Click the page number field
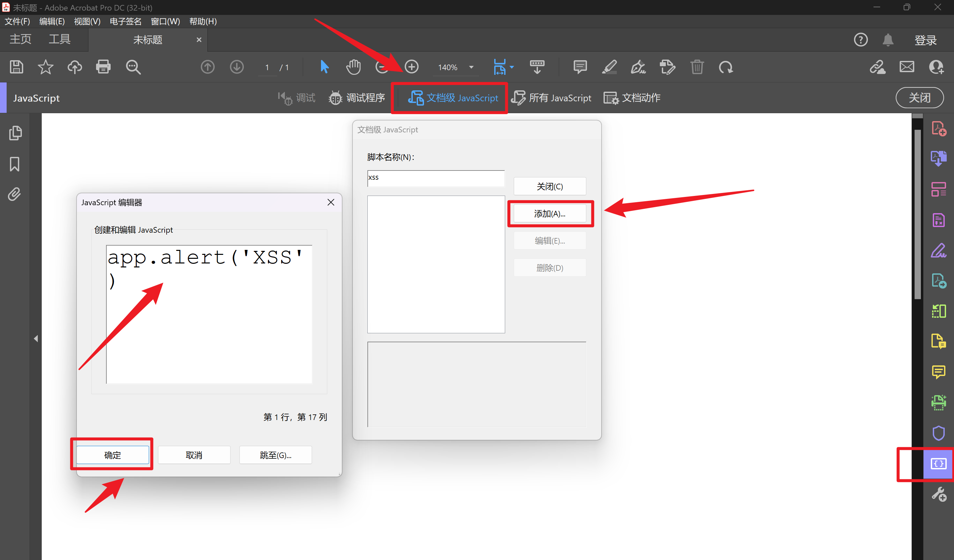The width and height of the screenshot is (954, 560). click(267, 67)
